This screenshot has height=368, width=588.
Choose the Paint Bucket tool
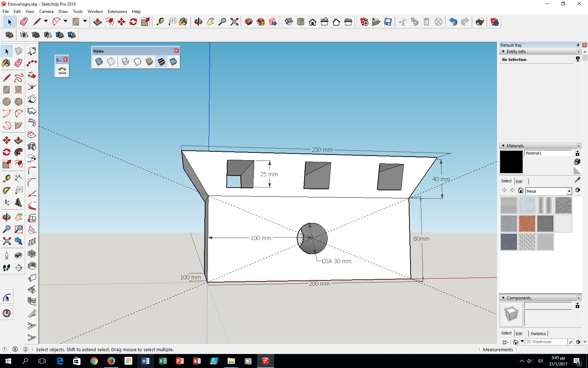tap(183, 22)
